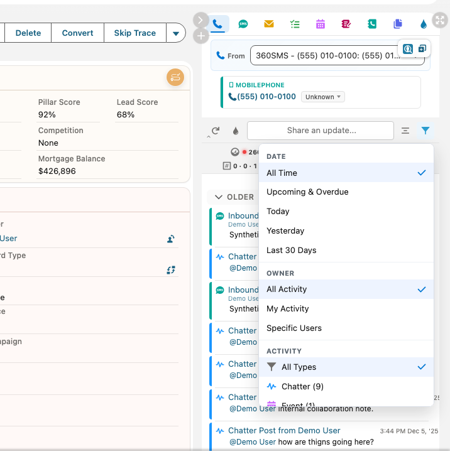
Task: Click the Mortgage Balance $426,896 value
Action: click(x=57, y=171)
